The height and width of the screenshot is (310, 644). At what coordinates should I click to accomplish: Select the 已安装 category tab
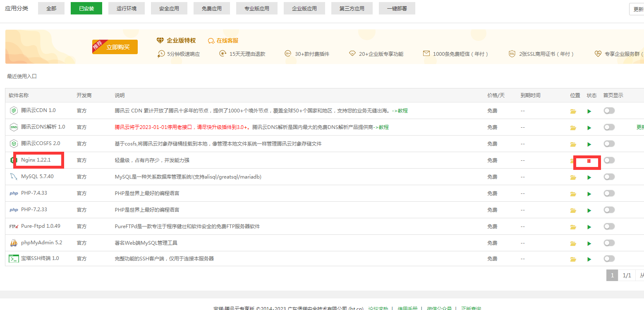coord(86,8)
